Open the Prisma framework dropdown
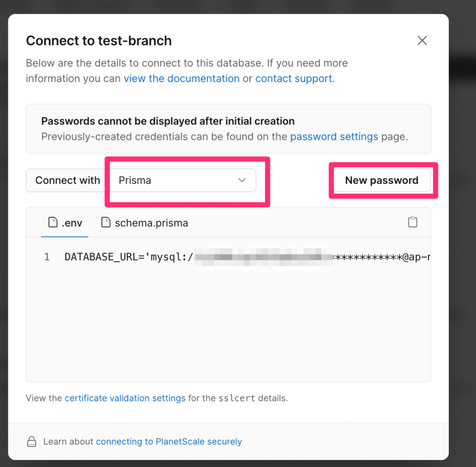 (x=182, y=180)
